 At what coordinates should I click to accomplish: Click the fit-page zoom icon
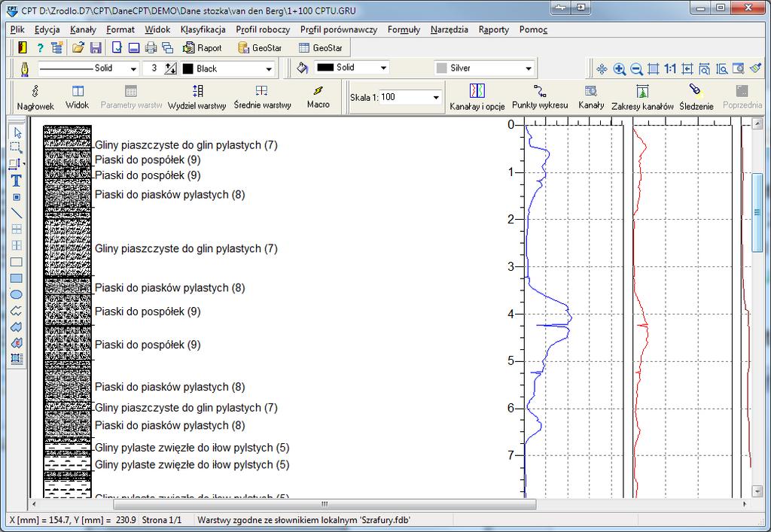click(653, 68)
